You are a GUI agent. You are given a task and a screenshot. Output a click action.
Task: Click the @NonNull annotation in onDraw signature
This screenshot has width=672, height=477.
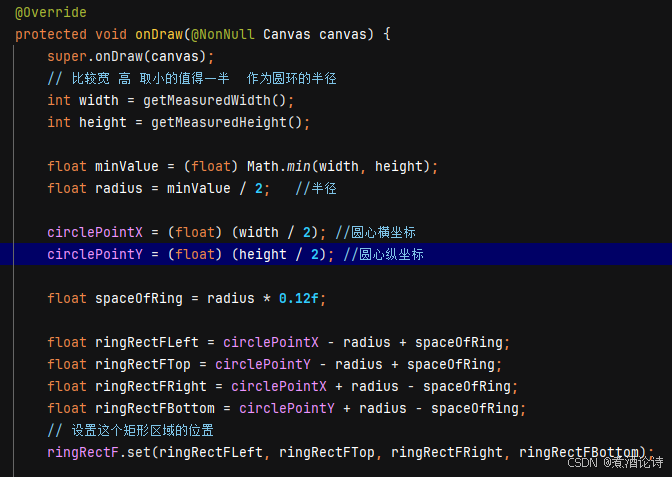pyautogui.click(x=223, y=34)
